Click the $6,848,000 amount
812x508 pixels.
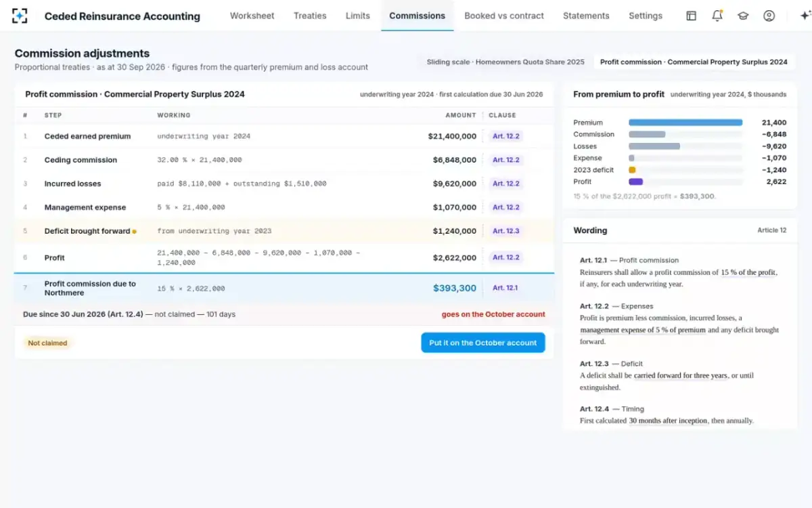pyautogui.click(x=455, y=160)
